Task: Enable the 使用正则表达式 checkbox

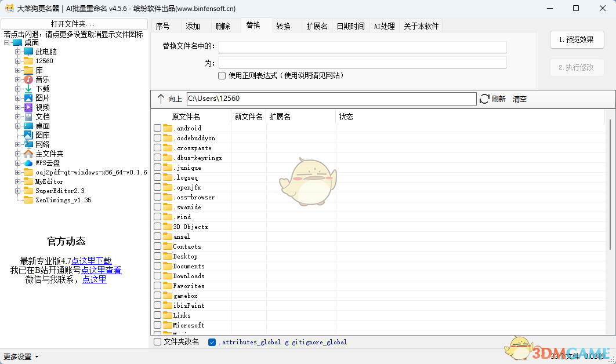Action: tap(222, 75)
